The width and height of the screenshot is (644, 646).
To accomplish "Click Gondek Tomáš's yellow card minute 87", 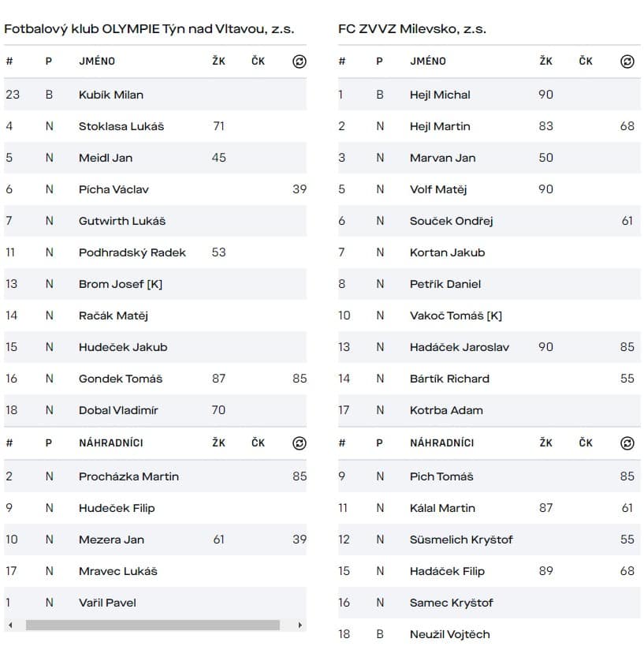I will [x=218, y=379].
